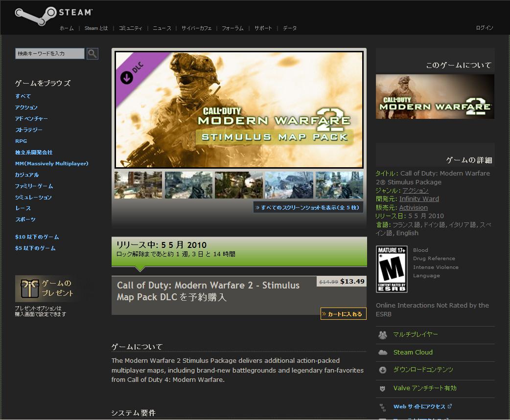
Task: Click the downloadable content arrow icon
Action: [x=383, y=370]
